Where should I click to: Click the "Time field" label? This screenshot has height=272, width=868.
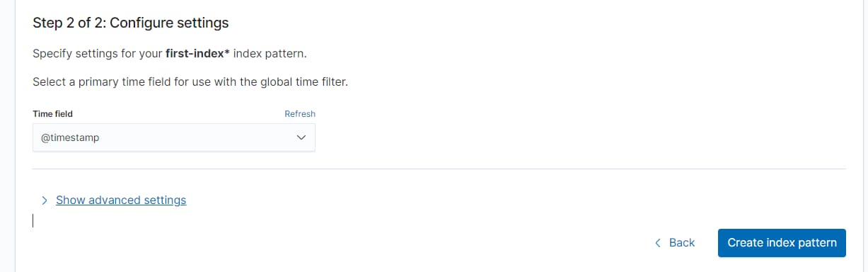(x=53, y=113)
